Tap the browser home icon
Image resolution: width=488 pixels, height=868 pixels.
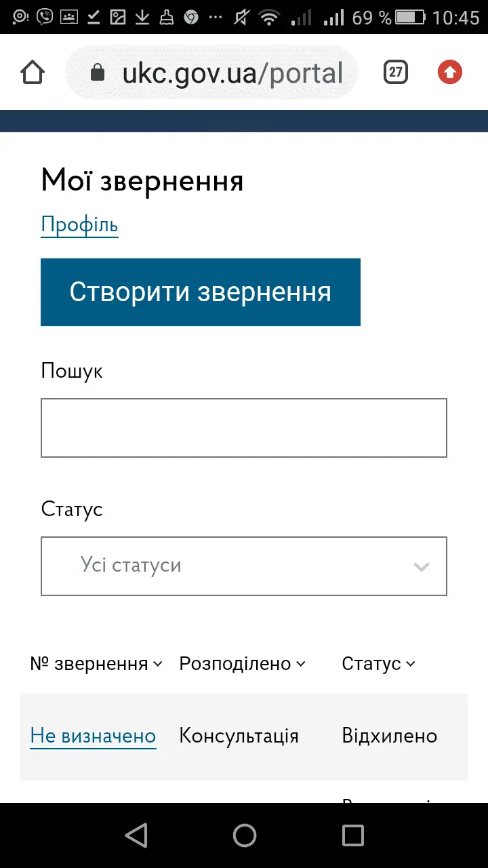coord(33,72)
